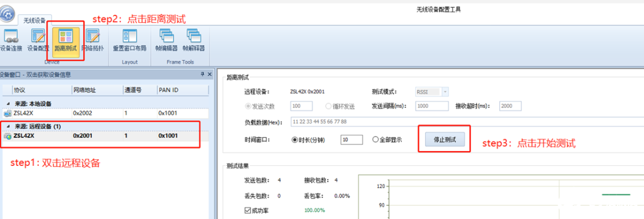Click the send count field showing 100

[x=302, y=106]
